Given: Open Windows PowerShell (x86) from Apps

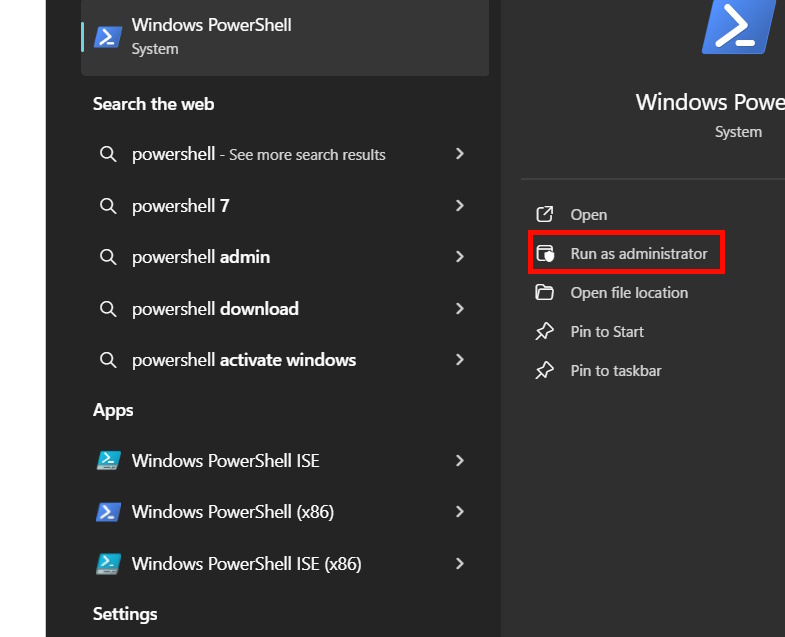Looking at the screenshot, I should coord(285,512).
